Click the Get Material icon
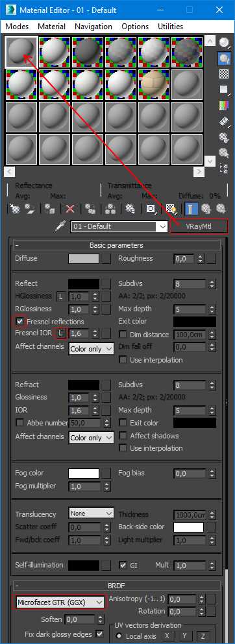Viewport: 235px width, 644px height. coord(14,209)
